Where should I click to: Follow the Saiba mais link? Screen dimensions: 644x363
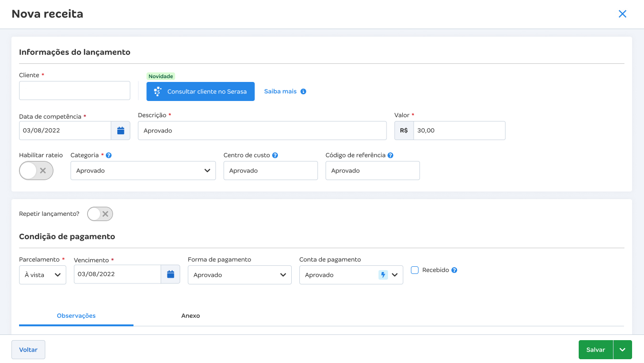(x=280, y=91)
